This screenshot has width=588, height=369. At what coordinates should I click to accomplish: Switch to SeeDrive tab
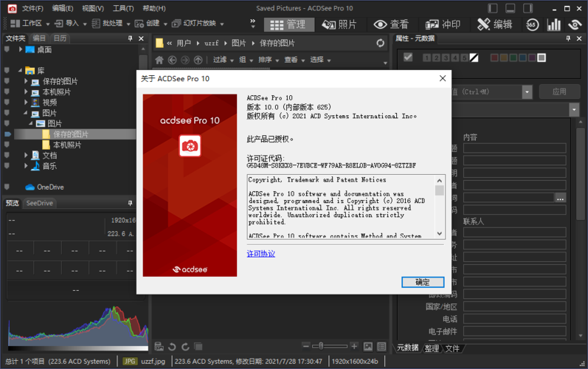tap(39, 203)
